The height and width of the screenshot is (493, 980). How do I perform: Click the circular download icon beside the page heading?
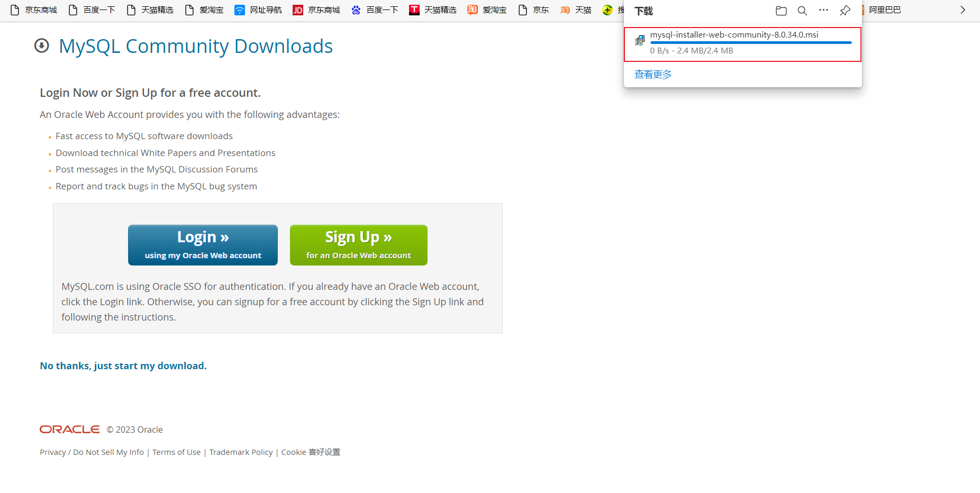(42, 46)
